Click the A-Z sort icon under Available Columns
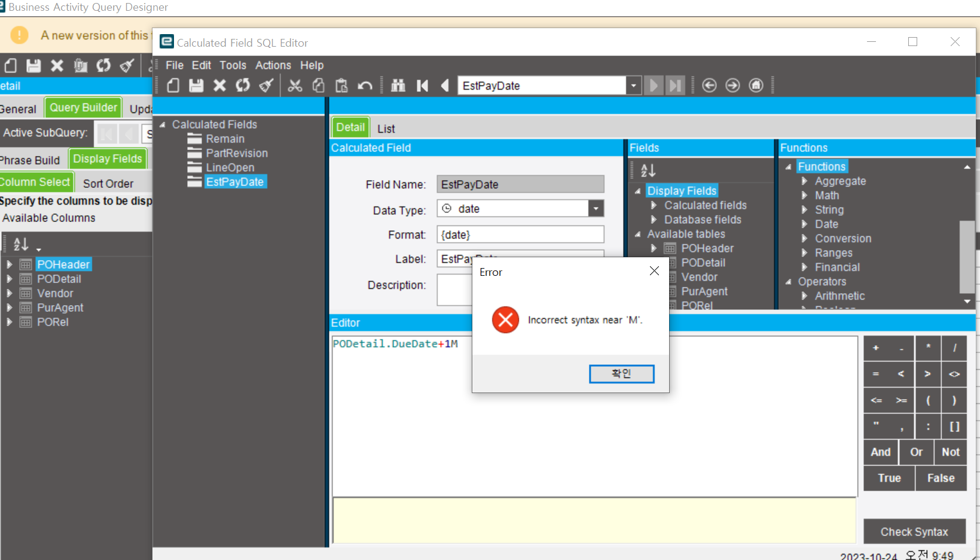980x560 pixels. [x=21, y=244]
